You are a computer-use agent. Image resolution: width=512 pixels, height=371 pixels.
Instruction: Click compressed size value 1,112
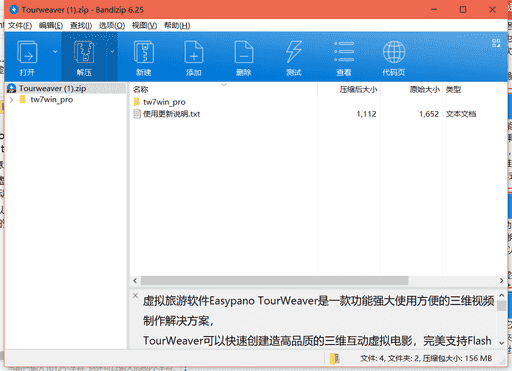tap(366, 114)
